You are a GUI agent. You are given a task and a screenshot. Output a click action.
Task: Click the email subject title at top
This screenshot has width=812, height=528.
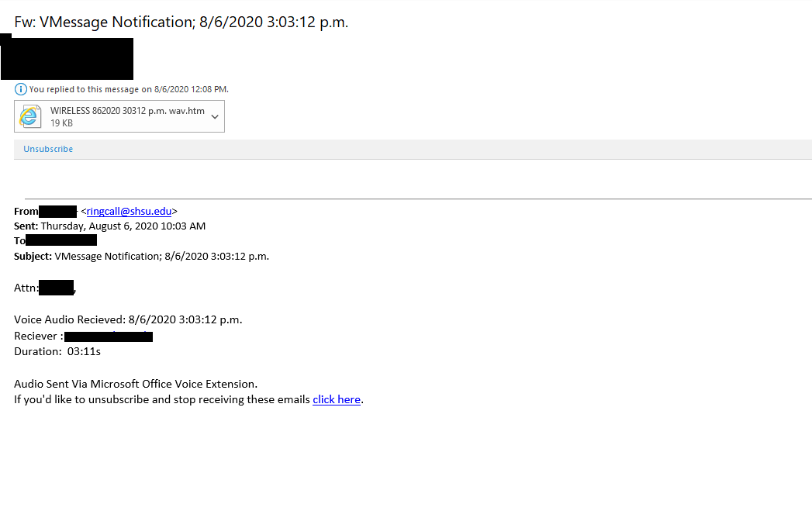click(181, 22)
